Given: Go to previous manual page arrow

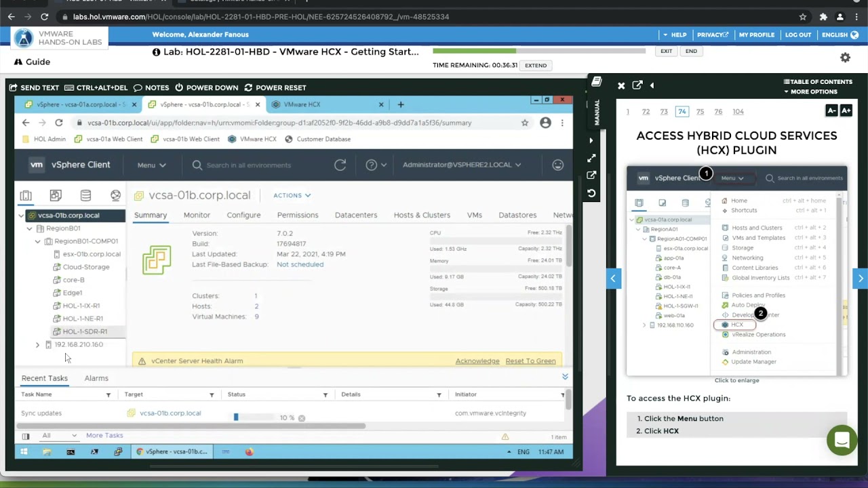Looking at the screenshot, I should tap(613, 279).
